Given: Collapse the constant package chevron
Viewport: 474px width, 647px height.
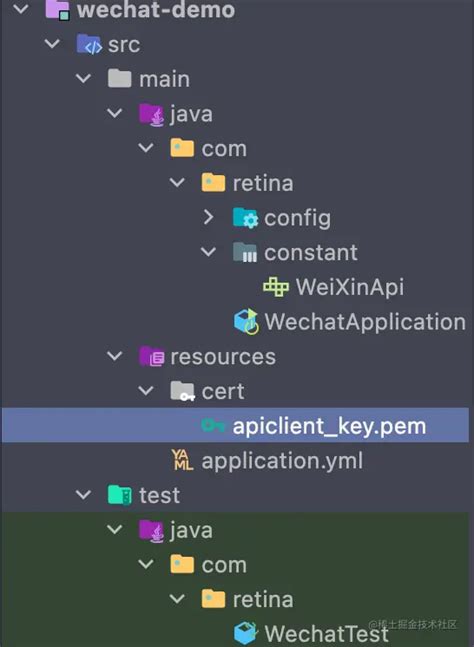Looking at the screenshot, I should (x=208, y=251).
